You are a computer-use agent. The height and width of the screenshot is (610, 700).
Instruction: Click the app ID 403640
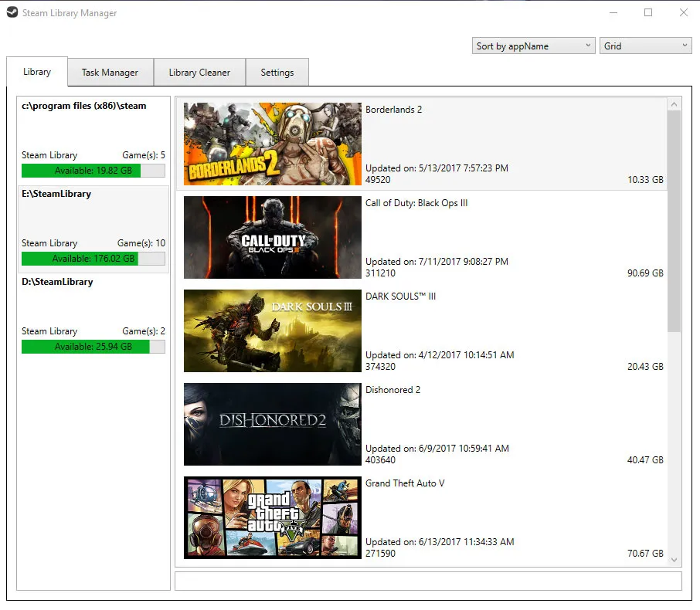click(380, 460)
